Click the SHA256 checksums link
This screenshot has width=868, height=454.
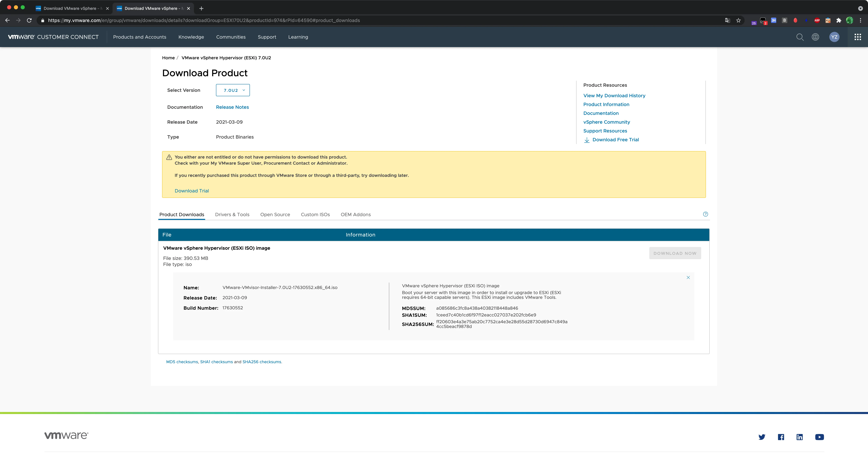coord(261,362)
